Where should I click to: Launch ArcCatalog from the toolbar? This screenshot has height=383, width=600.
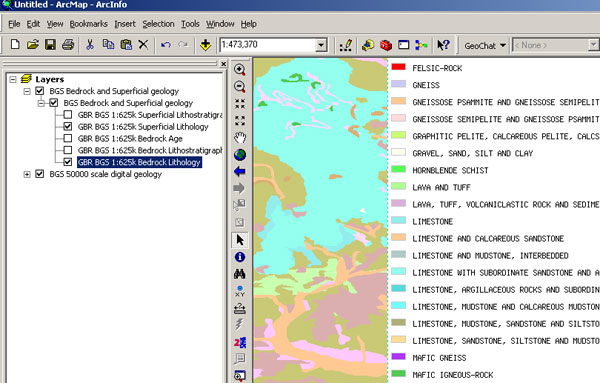pos(368,45)
